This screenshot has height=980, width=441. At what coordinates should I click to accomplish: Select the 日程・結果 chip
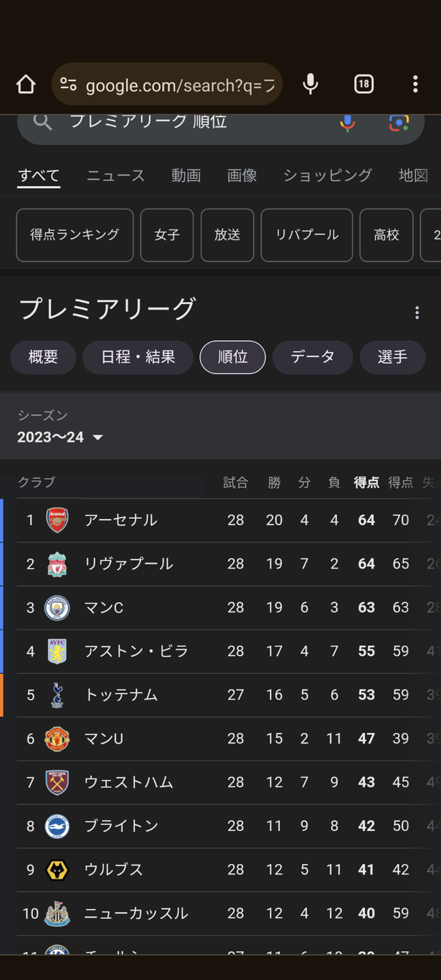tap(138, 357)
